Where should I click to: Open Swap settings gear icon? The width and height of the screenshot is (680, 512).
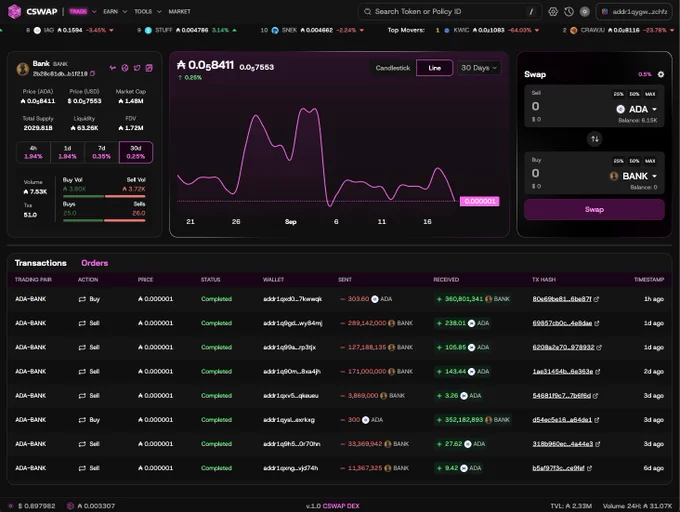(x=660, y=75)
